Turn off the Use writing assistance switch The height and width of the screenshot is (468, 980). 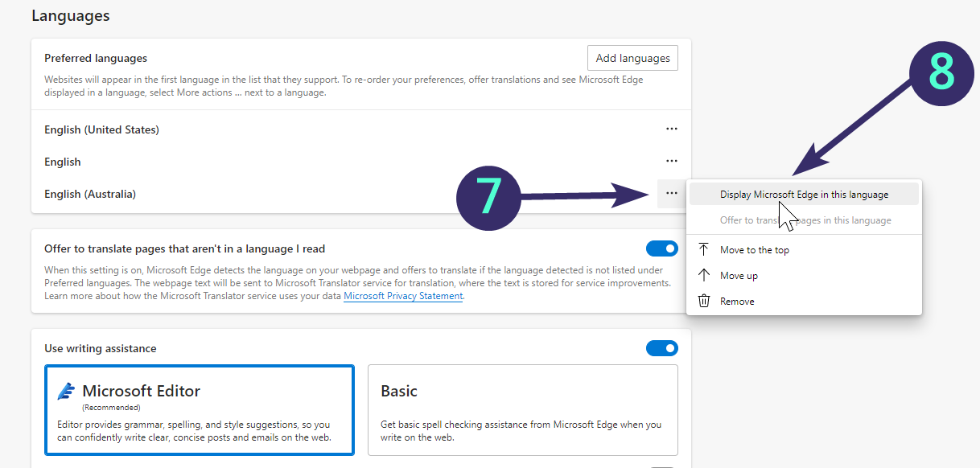click(662, 348)
